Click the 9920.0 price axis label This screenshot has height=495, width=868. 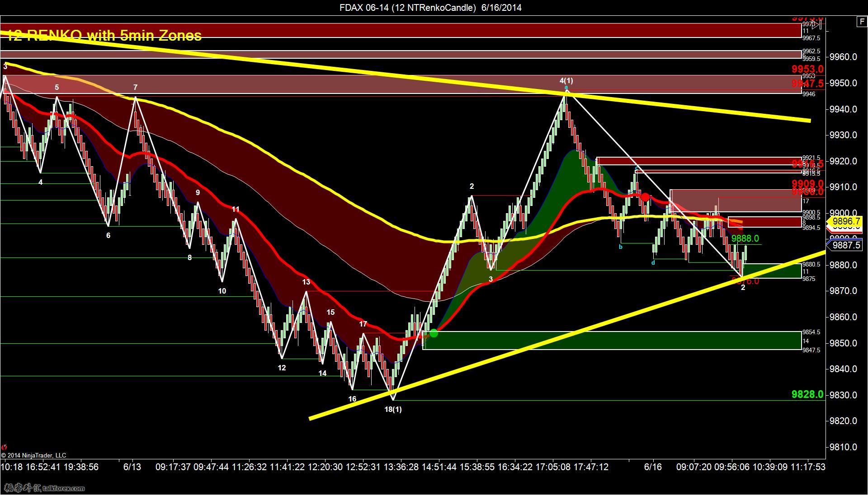pos(844,161)
